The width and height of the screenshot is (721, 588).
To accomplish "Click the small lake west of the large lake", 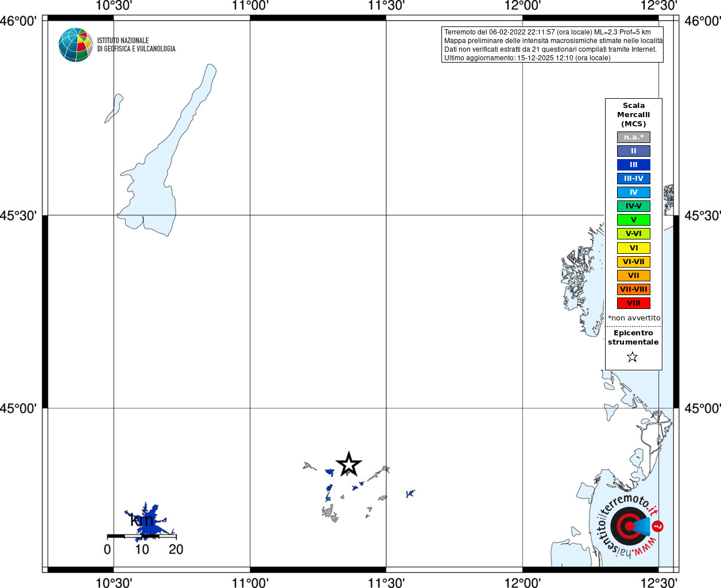I will pos(114,109).
